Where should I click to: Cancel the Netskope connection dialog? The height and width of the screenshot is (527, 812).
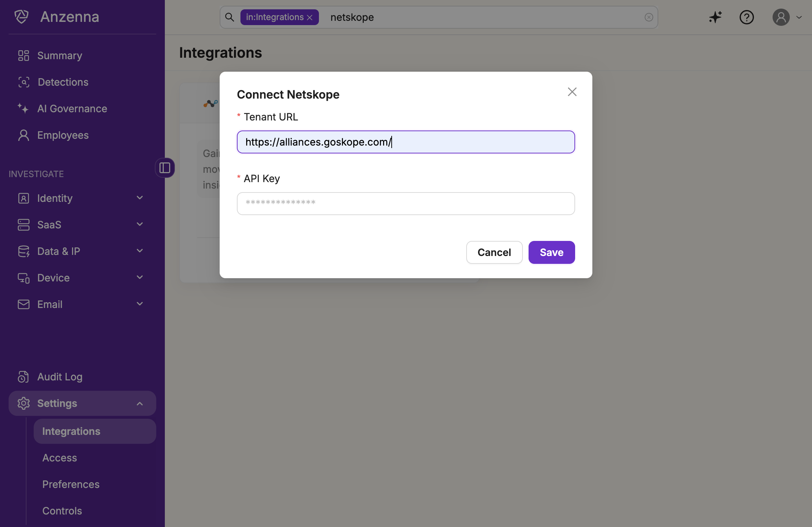(x=494, y=252)
